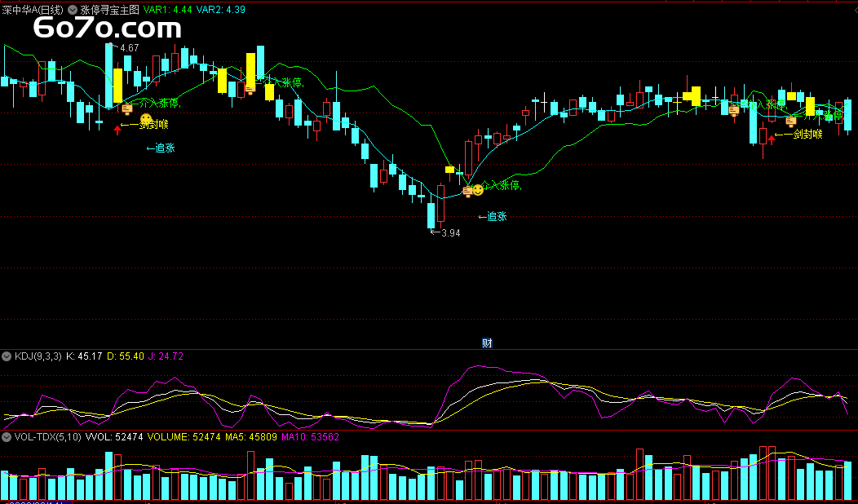The height and width of the screenshot is (504, 858).
Task: Click the 财 finance marker icon
Action: coord(487,343)
